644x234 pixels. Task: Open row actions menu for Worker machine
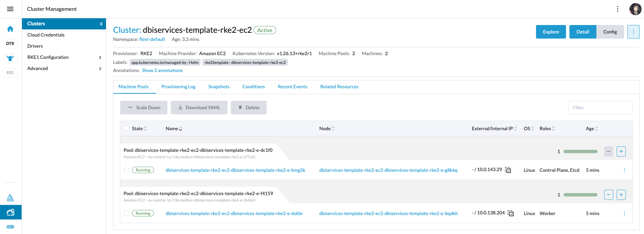coord(624,213)
